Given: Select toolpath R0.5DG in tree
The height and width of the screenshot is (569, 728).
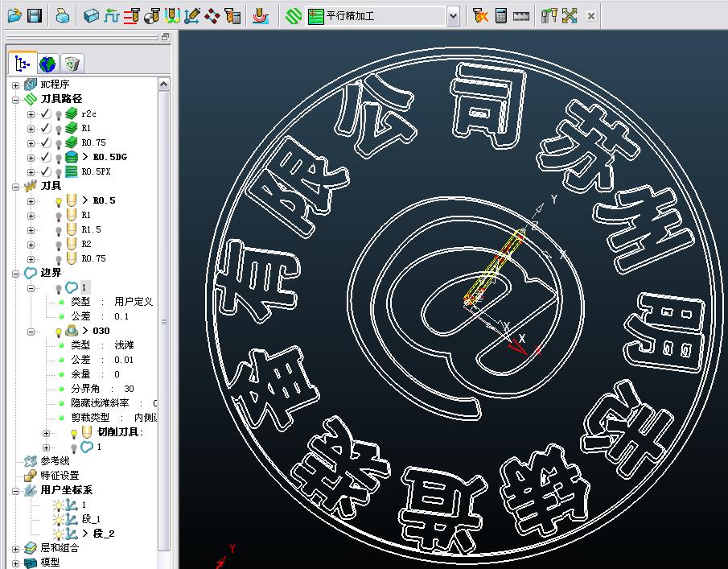Looking at the screenshot, I should pos(109,157).
